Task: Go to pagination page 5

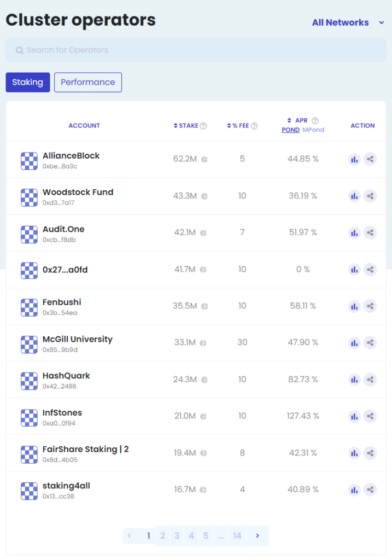Action: tap(206, 536)
